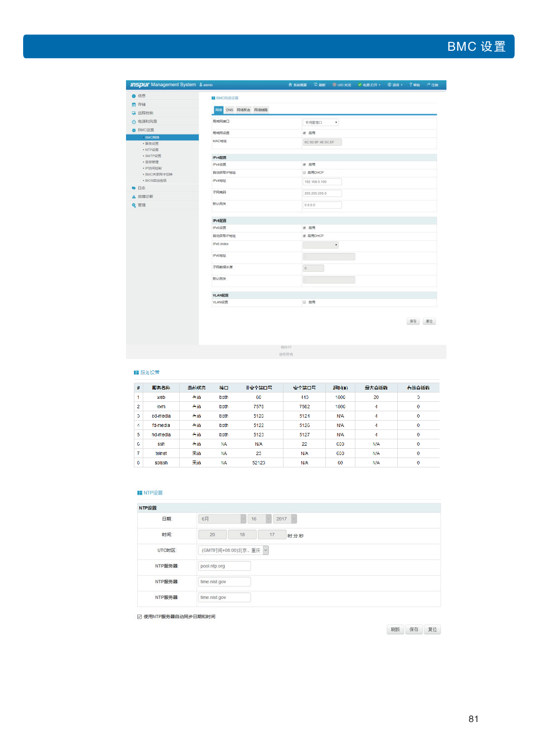This screenshot has height=756, width=538.
Task: Enable the VLAN设置 checkbox
Action: 304,302
